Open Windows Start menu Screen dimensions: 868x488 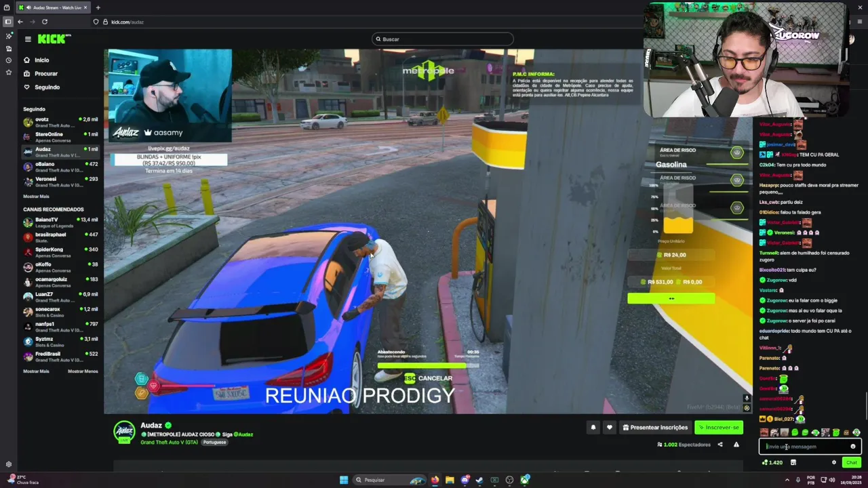[344, 480]
